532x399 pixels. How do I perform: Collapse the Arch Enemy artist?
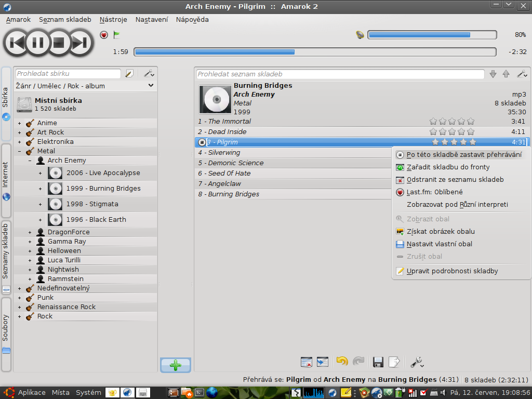click(30, 161)
